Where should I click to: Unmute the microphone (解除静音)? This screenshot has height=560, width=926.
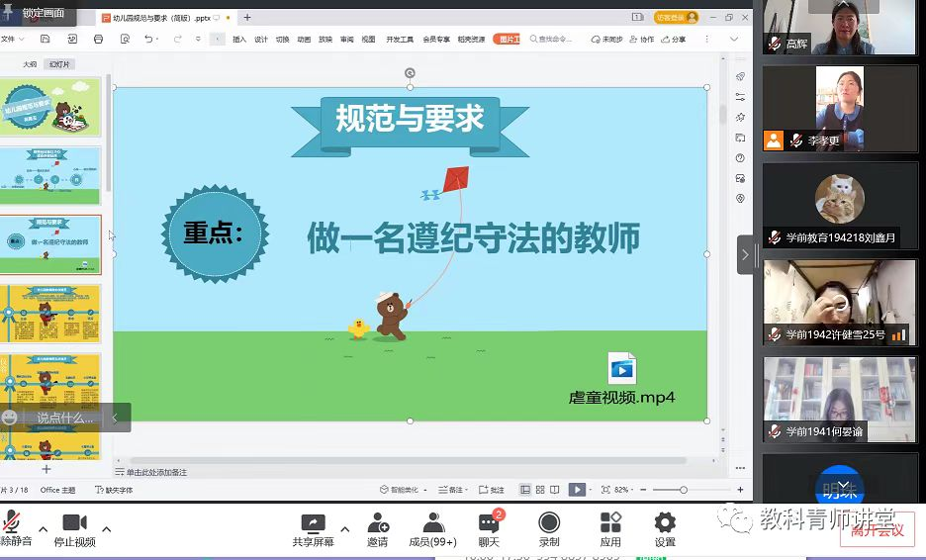(x=13, y=524)
